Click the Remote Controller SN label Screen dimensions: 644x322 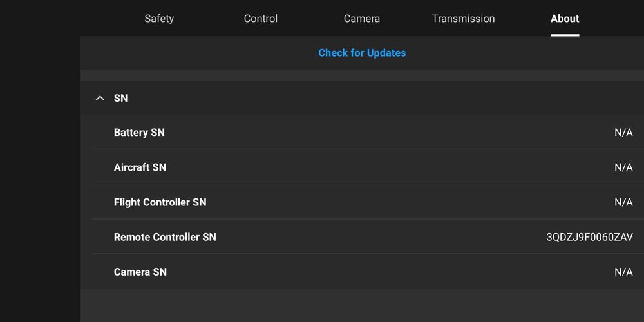[x=165, y=237]
